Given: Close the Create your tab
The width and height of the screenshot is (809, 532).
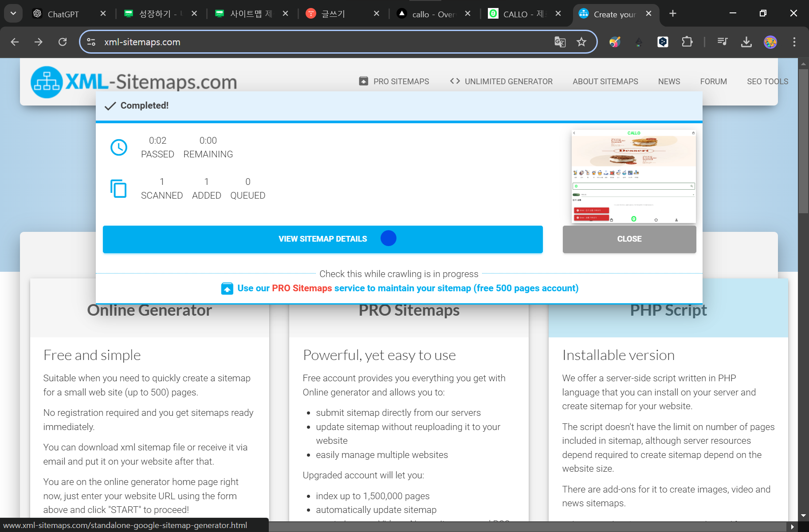Looking at the screenshot, I should tap(649, 14).
